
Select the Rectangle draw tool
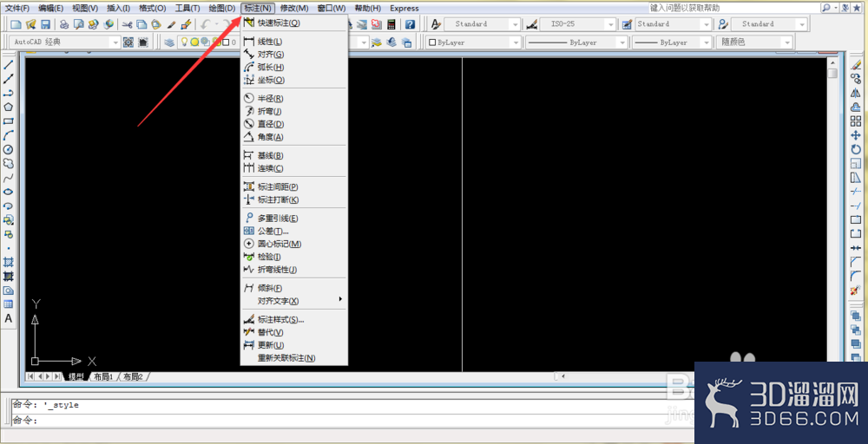pos(9,121)
